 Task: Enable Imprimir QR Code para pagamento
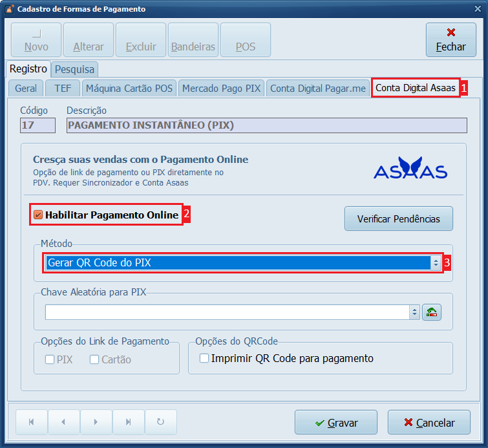pyautogui.click(x=204, y=358)
